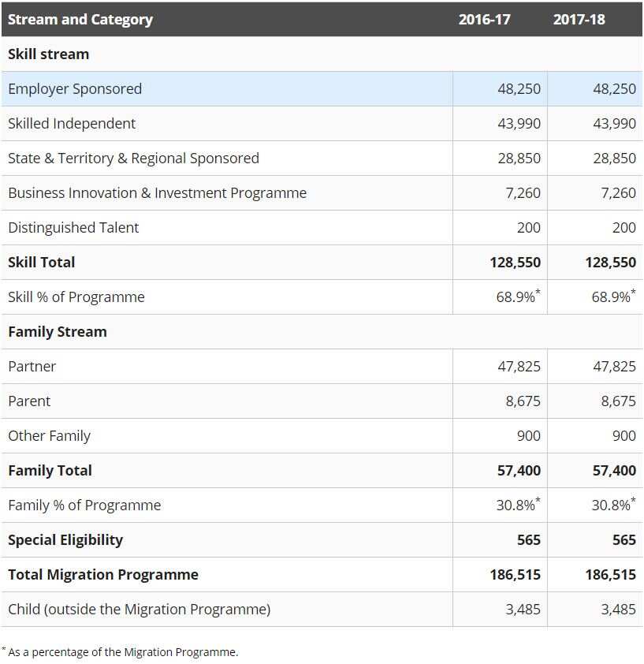
Task: Click the 2017-18 column header
Action: (x=579, y=19)
